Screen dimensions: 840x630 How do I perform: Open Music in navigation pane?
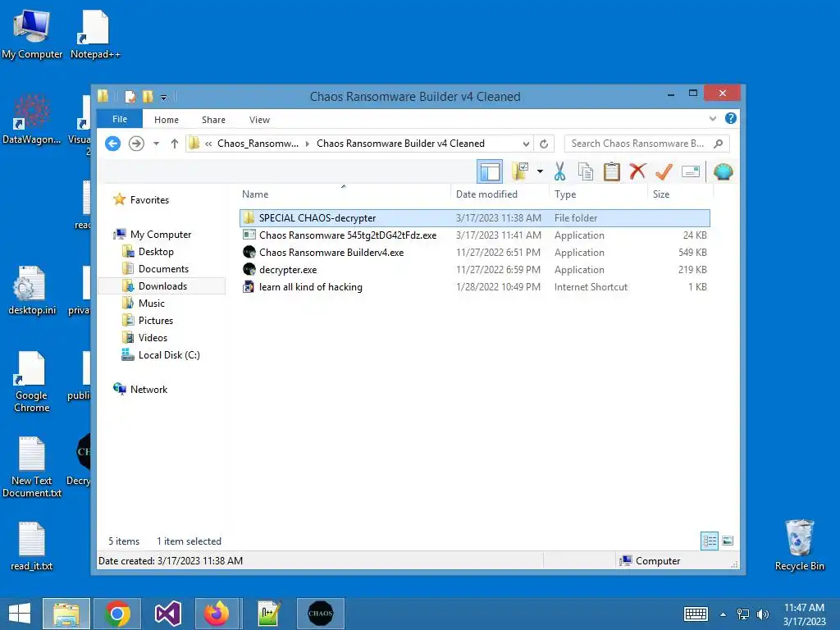coord(143,304)
